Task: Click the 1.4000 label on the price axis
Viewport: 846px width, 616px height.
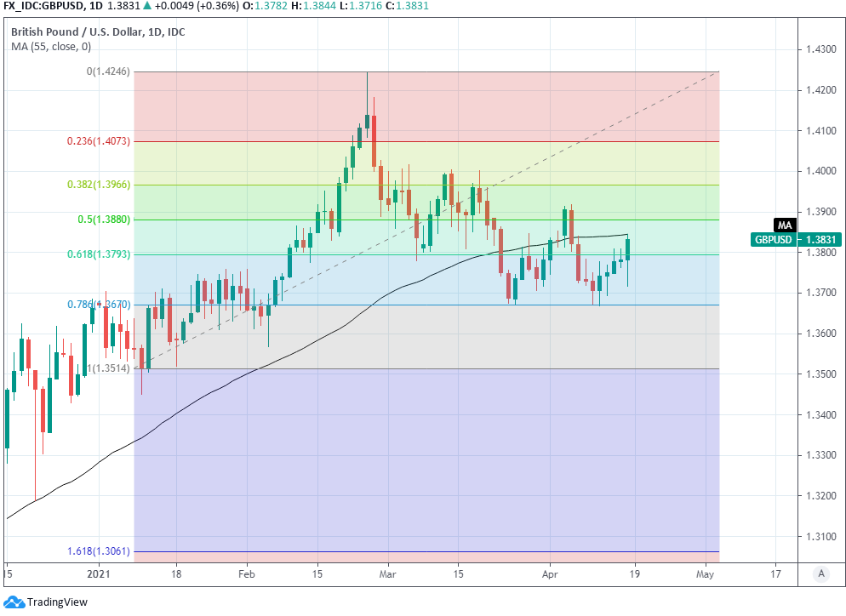Action: (x=821, y=171)
